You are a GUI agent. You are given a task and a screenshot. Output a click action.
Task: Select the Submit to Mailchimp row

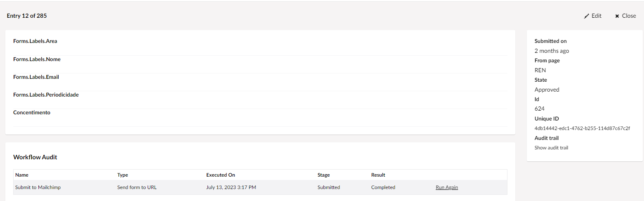click(x=38, y=187)
